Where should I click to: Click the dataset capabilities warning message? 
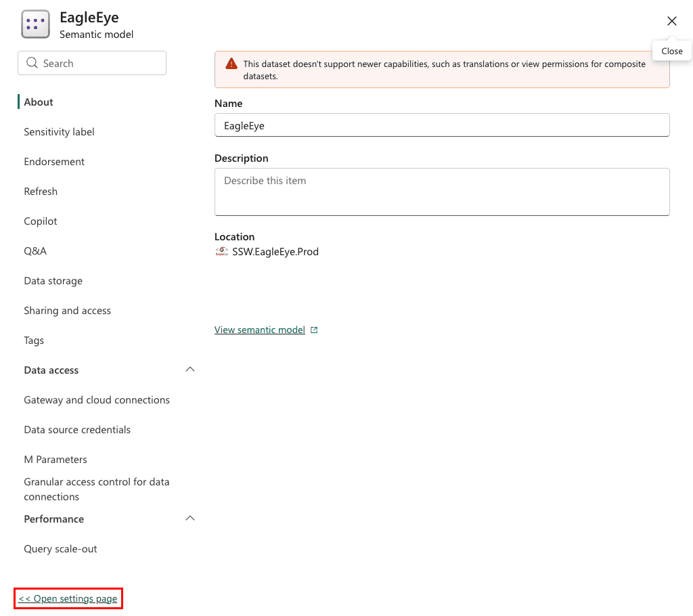[x=444, y=70]
